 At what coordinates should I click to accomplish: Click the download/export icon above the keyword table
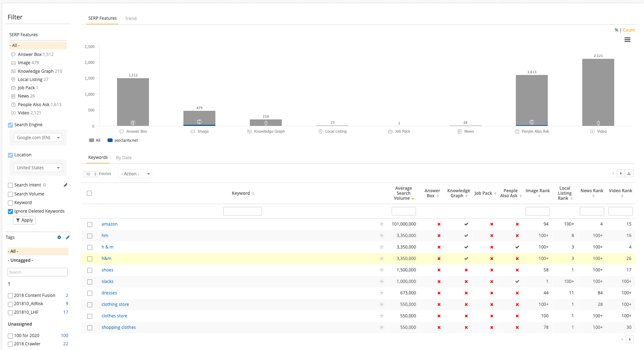click(629, 173)
